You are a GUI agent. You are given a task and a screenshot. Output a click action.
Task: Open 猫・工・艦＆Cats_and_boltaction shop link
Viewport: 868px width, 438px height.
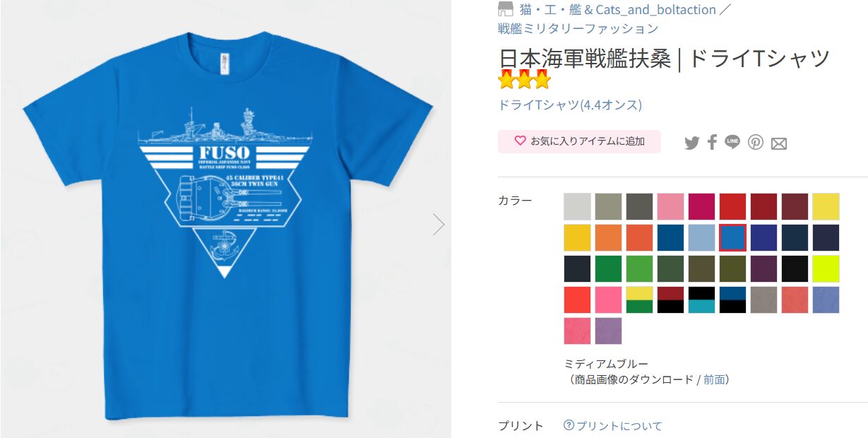tap(618, 10)
